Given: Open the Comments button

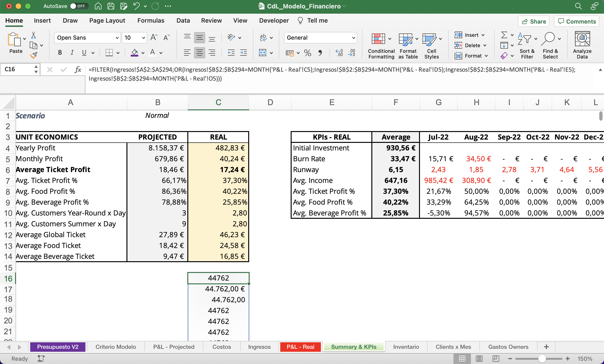Looking at the screenshot, I should click(x=577, y=21).
